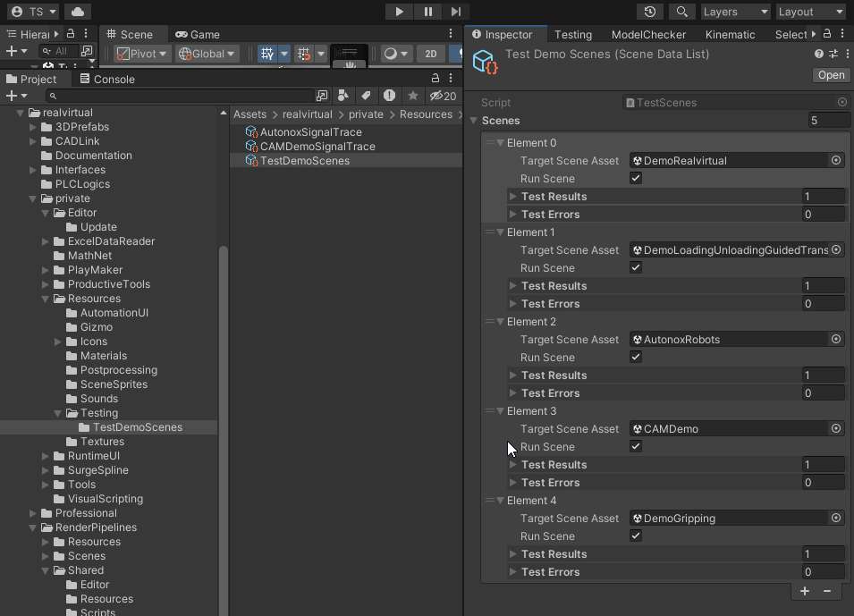Add new element with plus button

[x=805, y=591]
